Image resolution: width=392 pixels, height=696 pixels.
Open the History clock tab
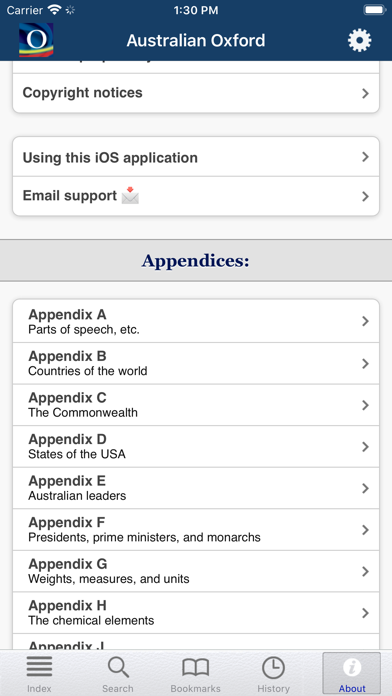[273, 675]
